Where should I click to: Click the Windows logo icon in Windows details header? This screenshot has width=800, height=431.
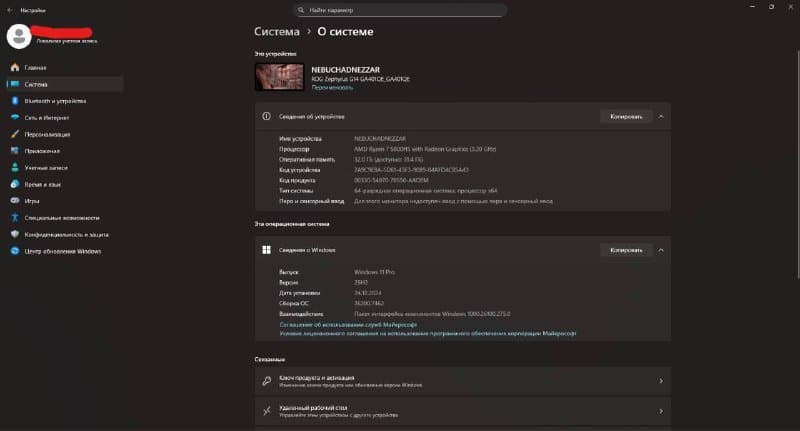pos(266,250)
